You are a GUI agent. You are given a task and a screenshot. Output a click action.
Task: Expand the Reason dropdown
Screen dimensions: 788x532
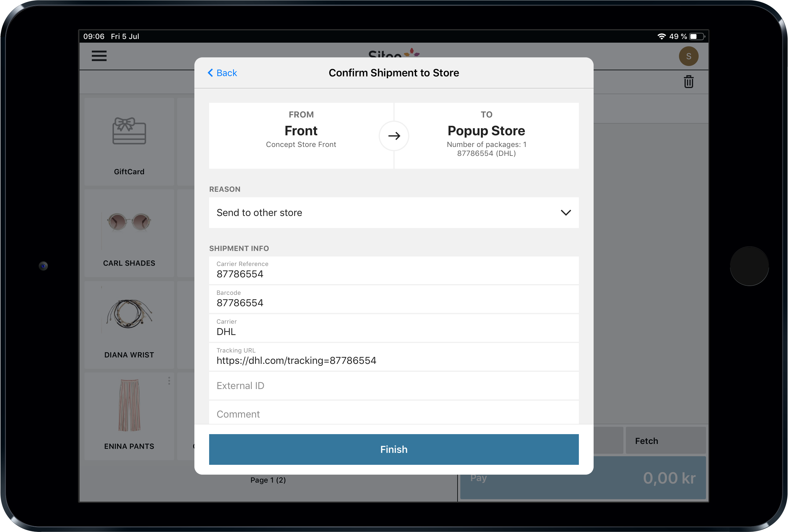(x=394, y=212)
